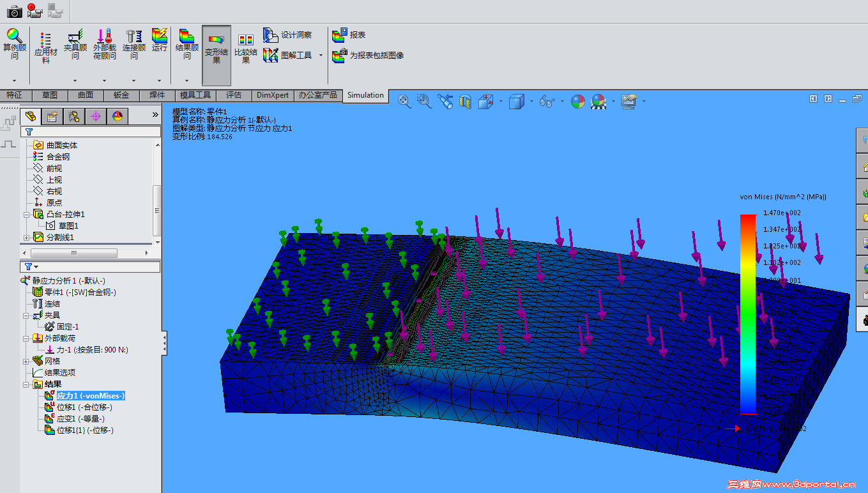
Task: Open the dropdown arrow below 结果顾问
Action: [x=187, y=81]
